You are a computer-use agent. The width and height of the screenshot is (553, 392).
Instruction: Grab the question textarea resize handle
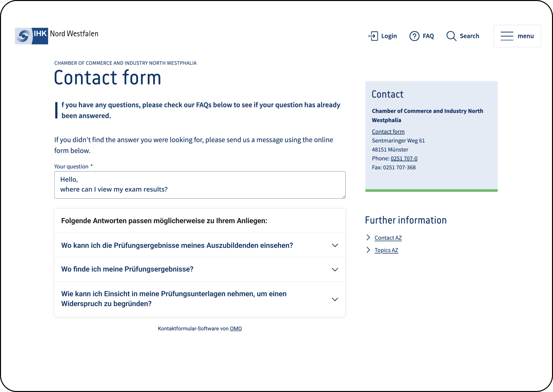344,197
